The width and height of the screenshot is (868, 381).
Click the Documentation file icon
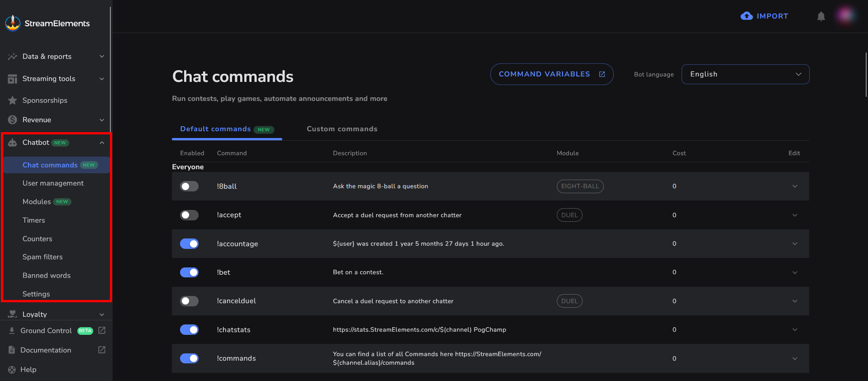tap(12, 350)
